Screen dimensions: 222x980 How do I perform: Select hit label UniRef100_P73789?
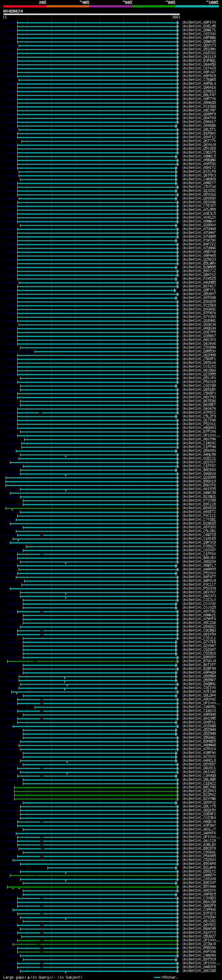pyautogui.click(x=199, y=501)
